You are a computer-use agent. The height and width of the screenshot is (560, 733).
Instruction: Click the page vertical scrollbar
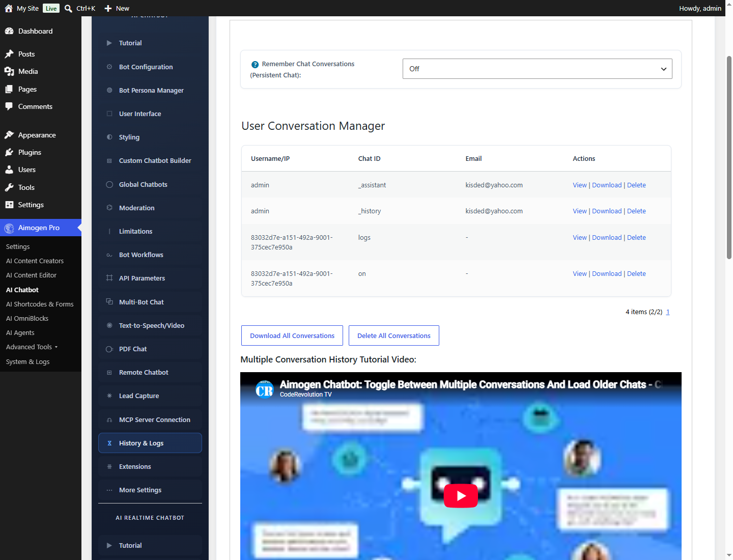pyautogui.click(x=729, y=158)
